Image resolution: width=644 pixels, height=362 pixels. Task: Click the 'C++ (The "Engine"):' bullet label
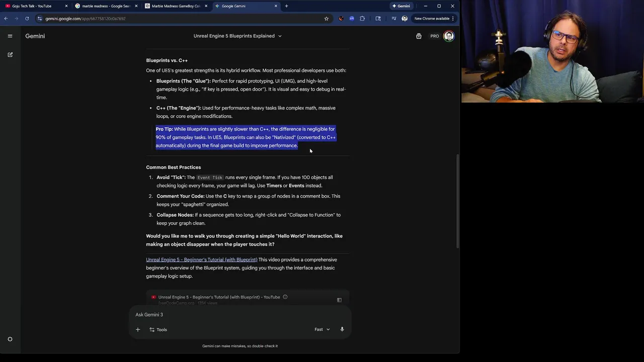[179, 108]
